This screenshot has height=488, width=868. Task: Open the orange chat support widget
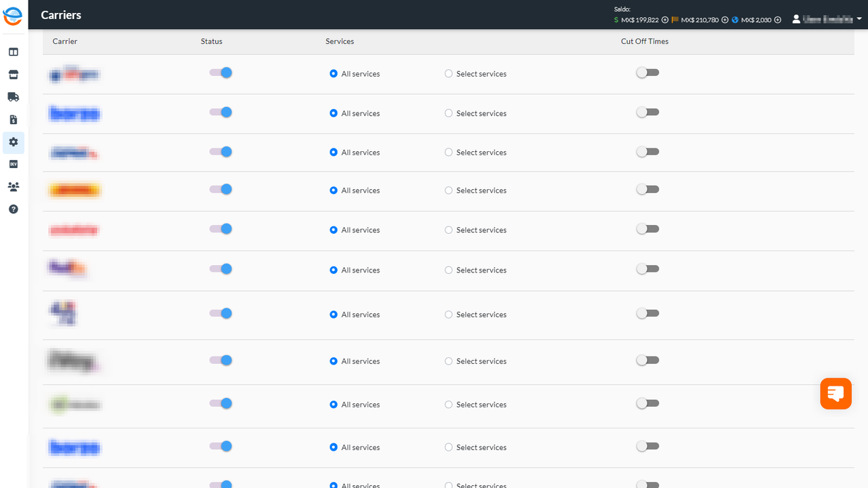pyautogui.click(x=835, y=393)
